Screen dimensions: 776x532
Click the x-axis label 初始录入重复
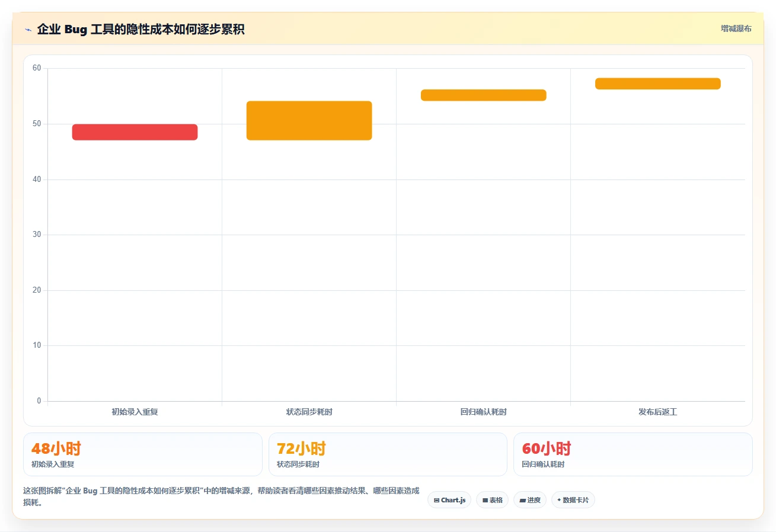coord(135,412)
